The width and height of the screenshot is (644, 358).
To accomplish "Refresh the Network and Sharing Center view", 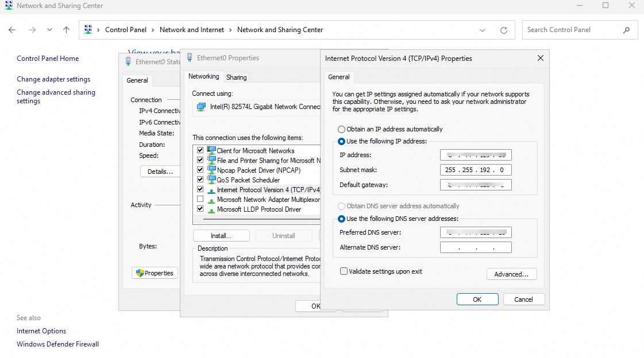I will coord(503,30).
